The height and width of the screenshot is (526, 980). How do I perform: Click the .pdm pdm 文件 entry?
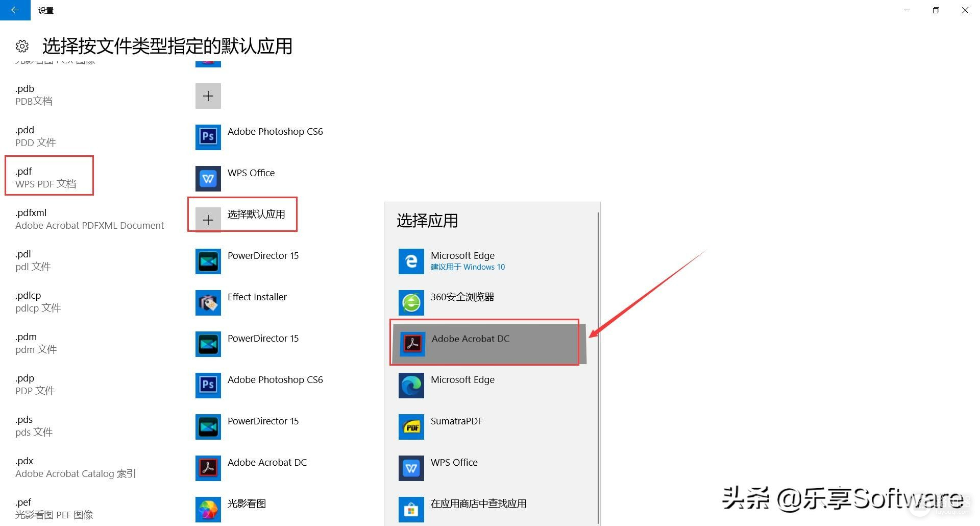pyautogui.click(x=36, y=343)
